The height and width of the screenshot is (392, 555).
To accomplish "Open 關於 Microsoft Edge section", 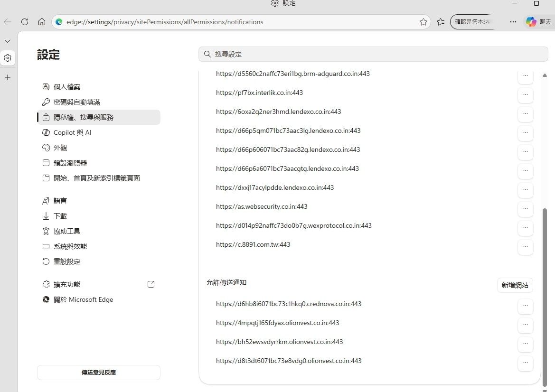I will coord(99,299).
